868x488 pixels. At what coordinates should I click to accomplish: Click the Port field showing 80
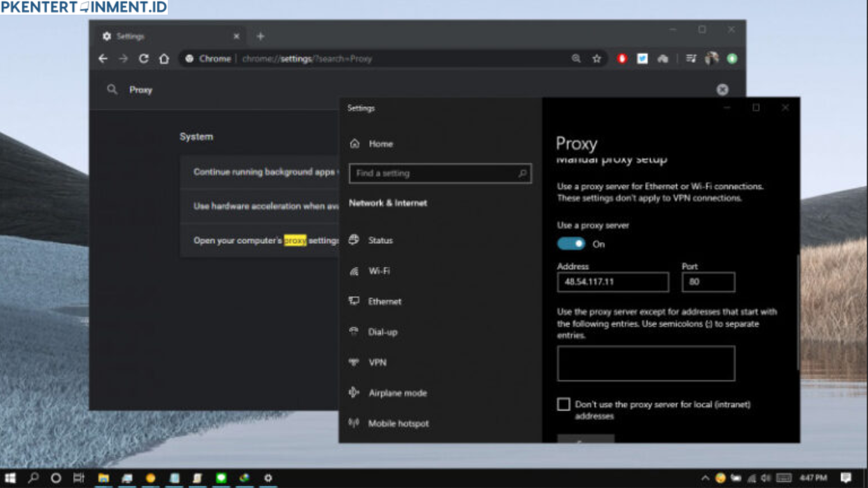tap(709, 282)
